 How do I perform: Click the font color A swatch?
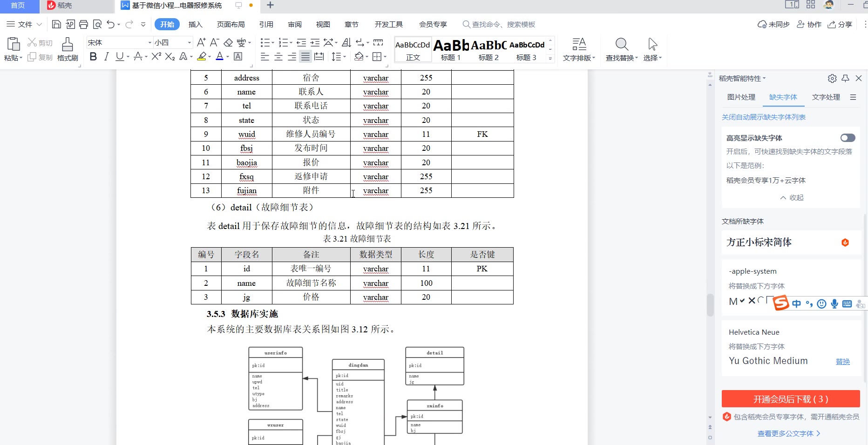220,56
